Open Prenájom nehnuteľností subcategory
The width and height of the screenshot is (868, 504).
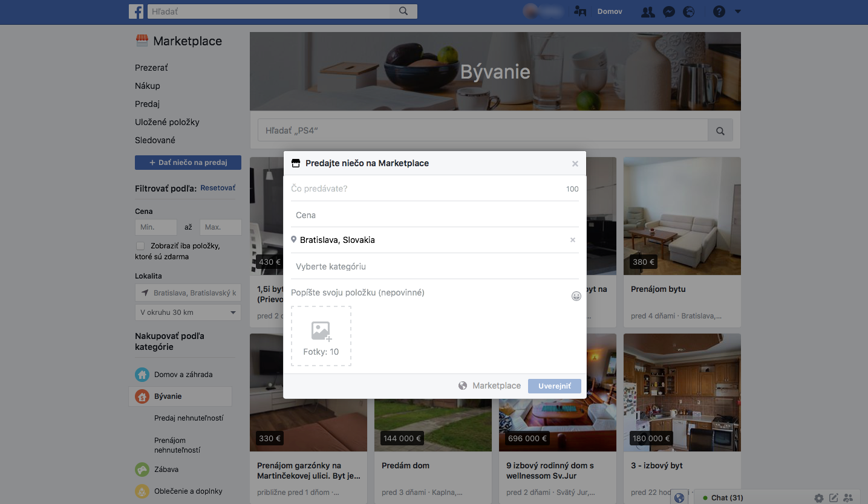click(177, 445)
